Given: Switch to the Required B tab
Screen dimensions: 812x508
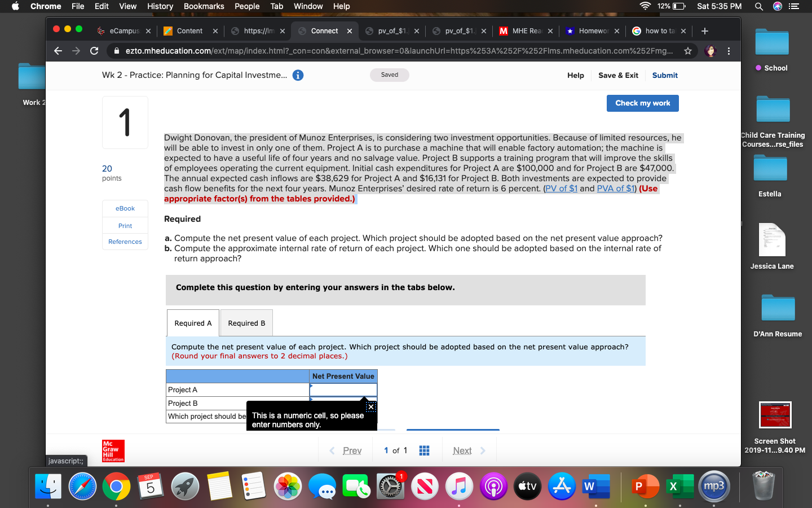Looking at the screenshot, I should pos(246,323).
